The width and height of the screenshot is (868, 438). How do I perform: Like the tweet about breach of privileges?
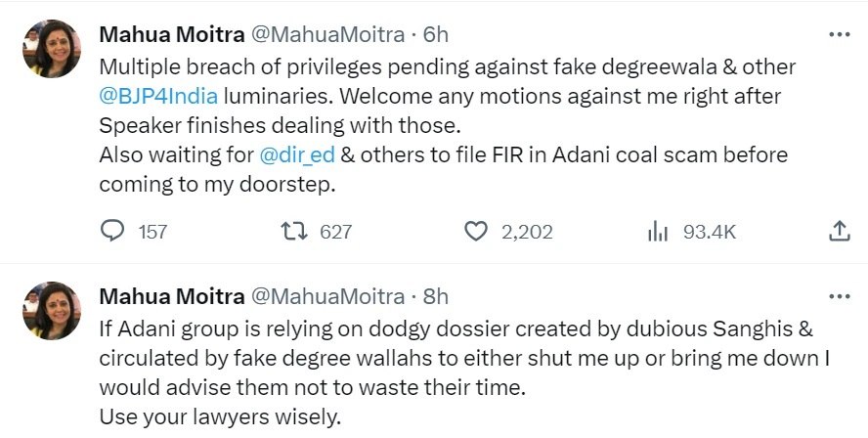[475, 232]
